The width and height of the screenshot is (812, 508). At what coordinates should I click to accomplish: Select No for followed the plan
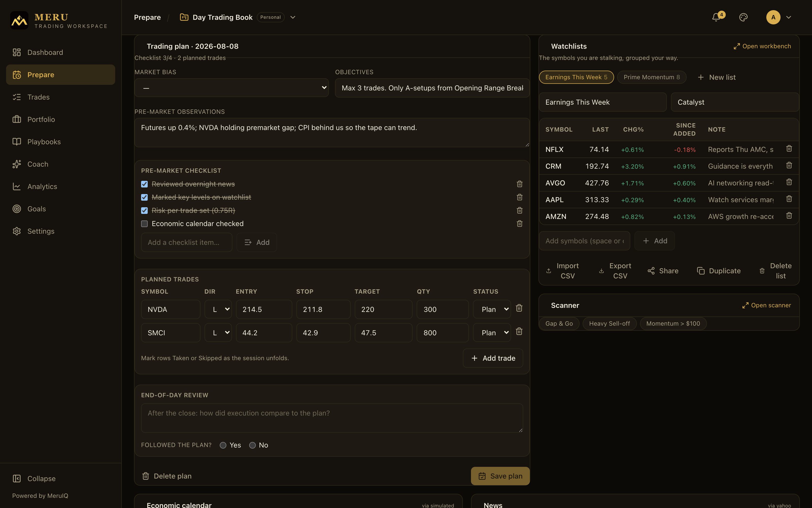coord(252,445)
